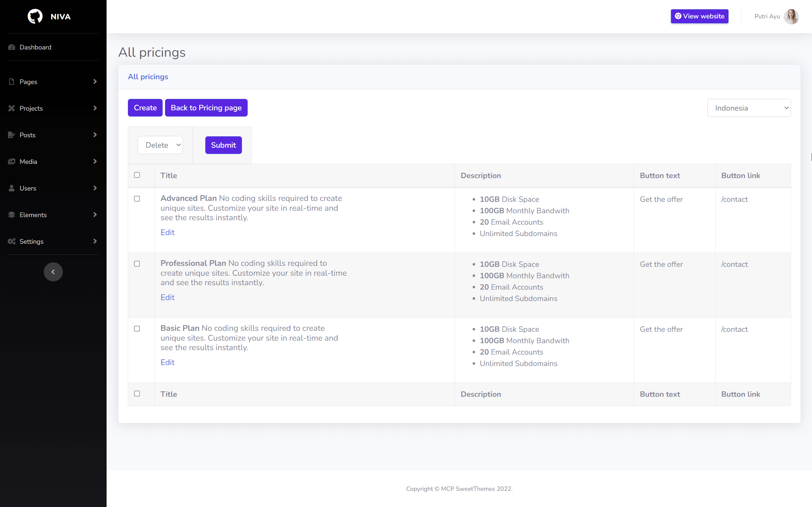Open the Putri Ayu user menu

click(x=767, y=16)
